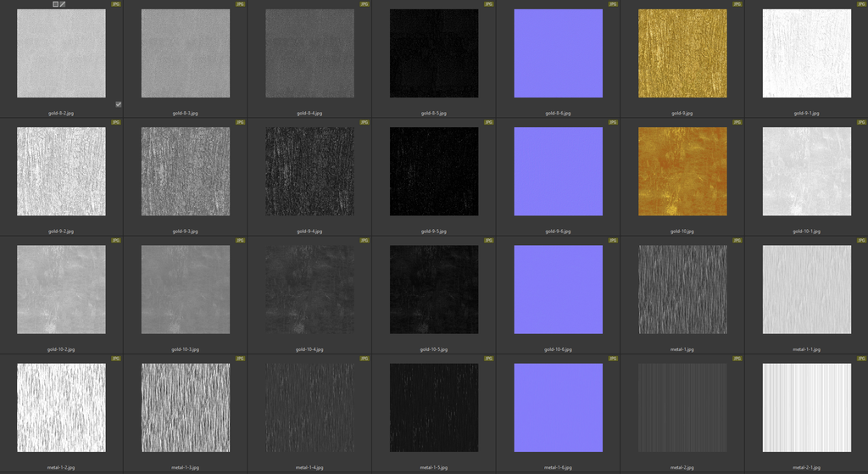Screen dimensions: 868x474
Task: Click the gold-9-2.jpg filename label
Action: [61, 231]
